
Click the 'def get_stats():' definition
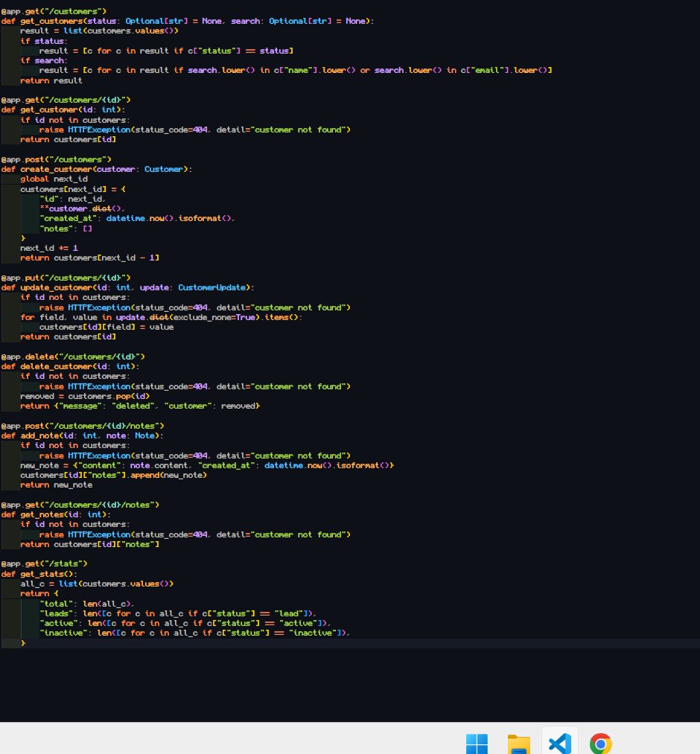[x=39, y=574]
